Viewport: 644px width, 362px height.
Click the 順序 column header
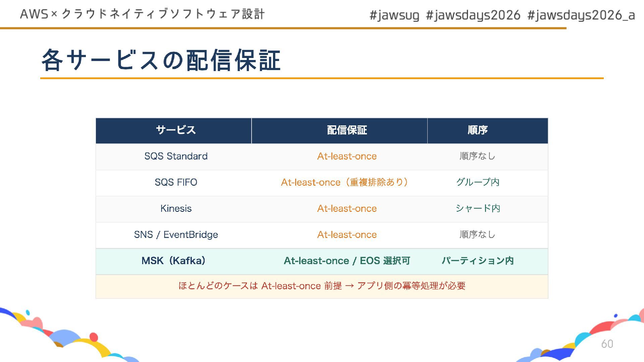click(477, 130)
